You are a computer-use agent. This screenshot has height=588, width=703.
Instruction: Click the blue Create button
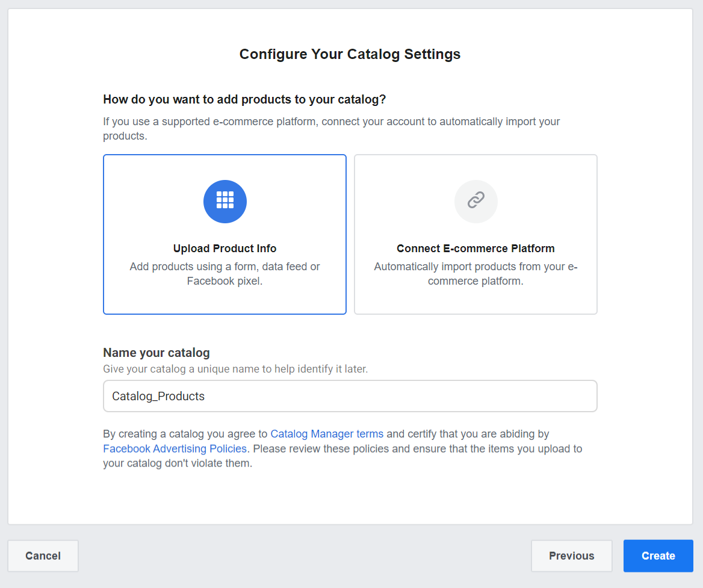click(x=658, y=556)
